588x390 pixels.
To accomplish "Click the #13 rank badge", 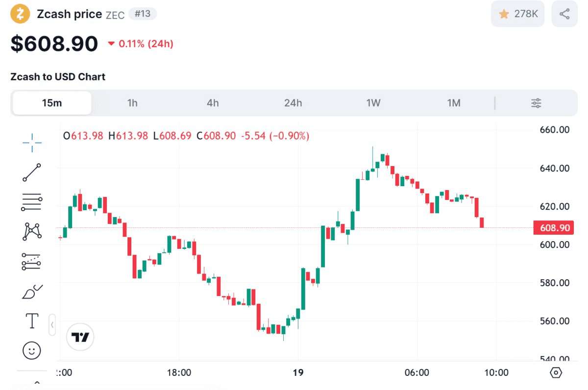I will [143, 14].
